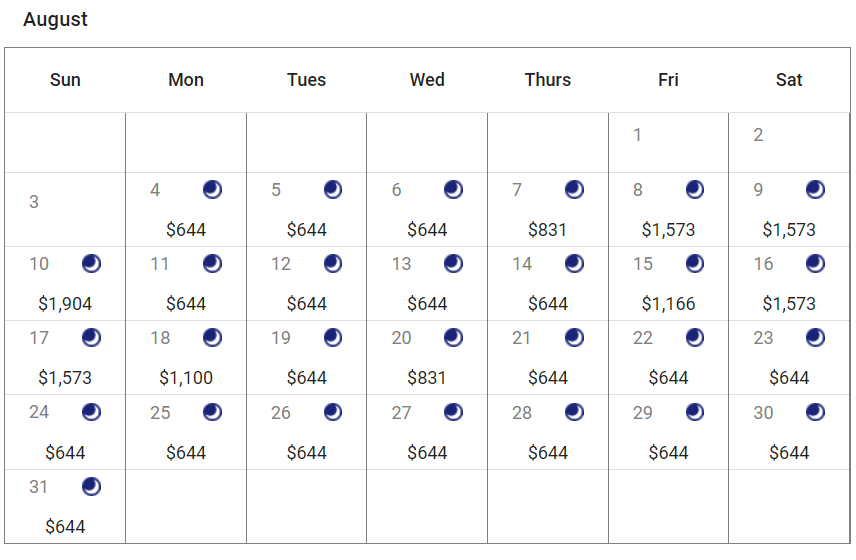Screen dimensions: 856x560
Task: Select date number 3 in August
Action: click(34, 202)
